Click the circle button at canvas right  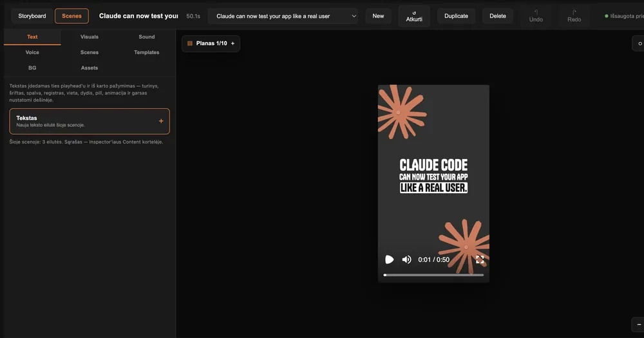(x=639, y=44)
